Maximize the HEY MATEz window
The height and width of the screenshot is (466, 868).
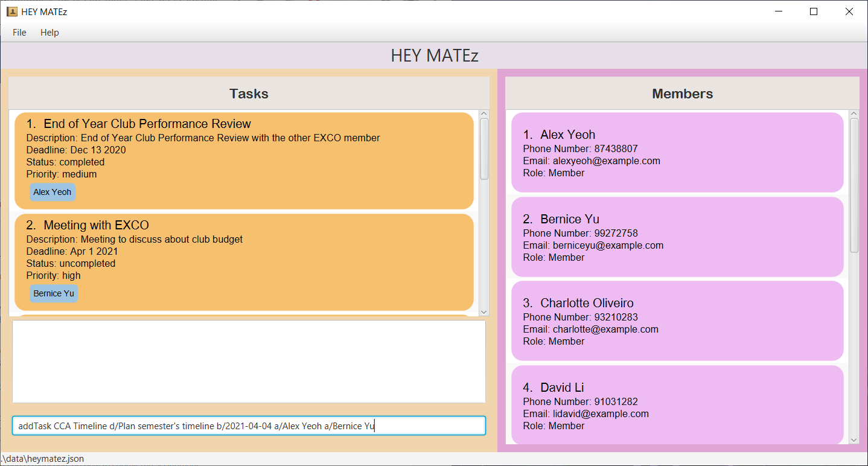point(814,11)
